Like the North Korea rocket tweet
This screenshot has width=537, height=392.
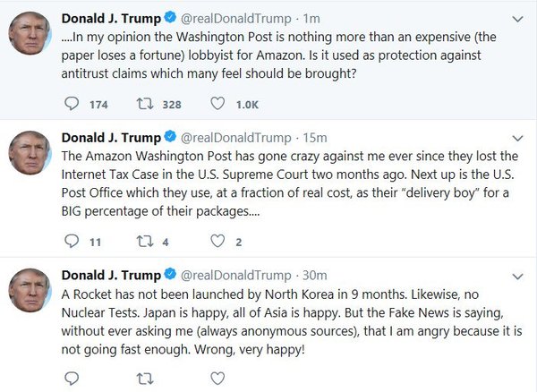tap(217, 379)
